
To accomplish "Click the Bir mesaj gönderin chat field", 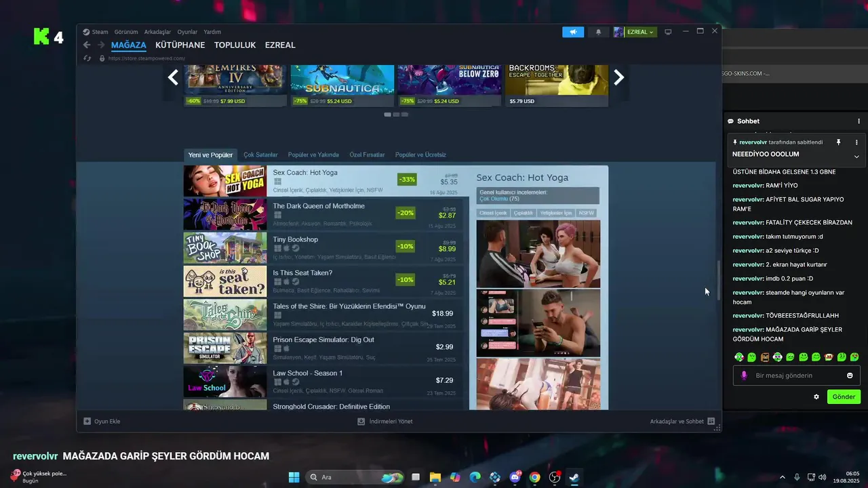I will pyautogui.click(x=796, y=375).
